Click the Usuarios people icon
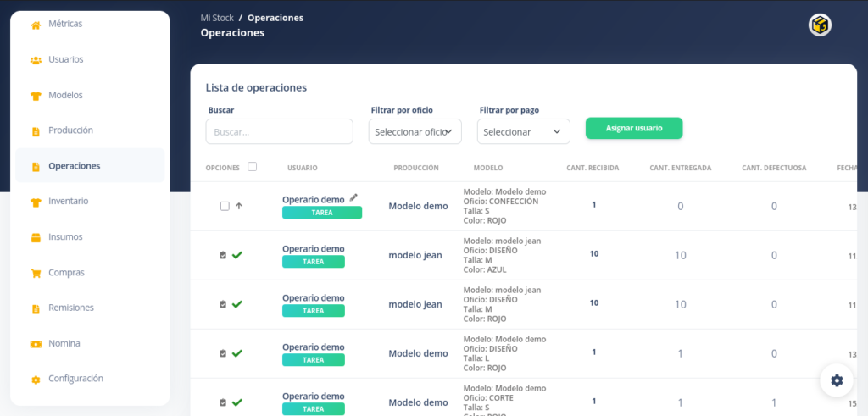Viewport: 868px width, 416px height. 36,60
